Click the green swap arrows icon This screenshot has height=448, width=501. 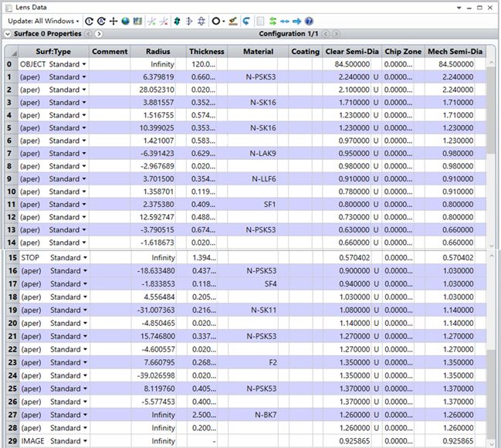(273, 22)
